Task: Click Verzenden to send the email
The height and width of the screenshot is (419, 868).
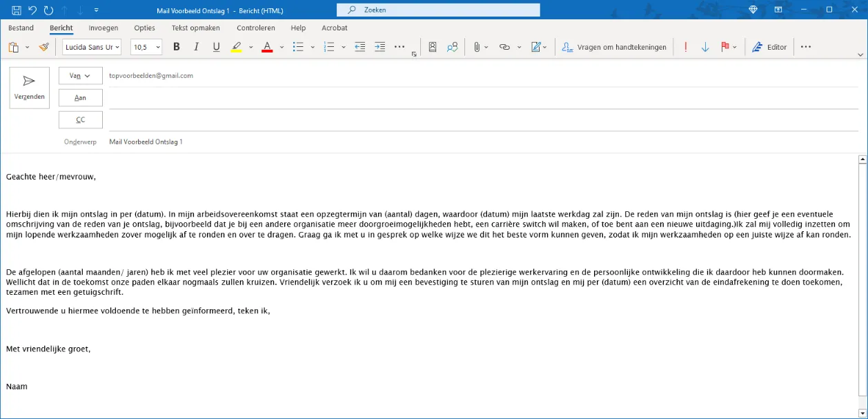Action: pos(29,87)
